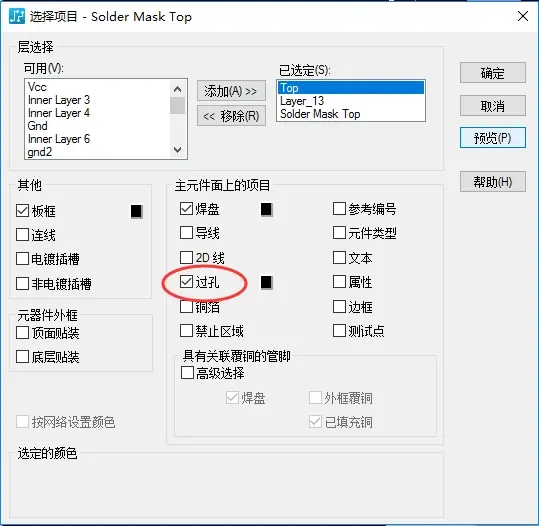Enable the 元件类型 checkbox

pyautogui.click(x=339, y=233)
